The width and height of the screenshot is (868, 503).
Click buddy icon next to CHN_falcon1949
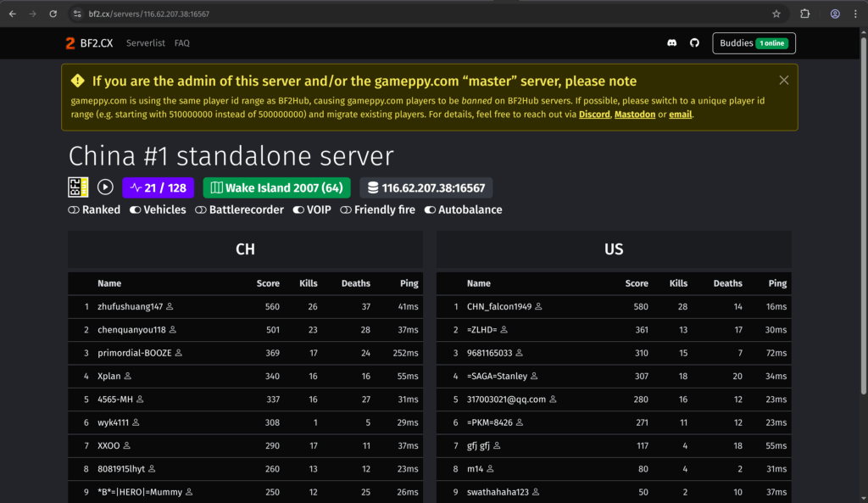pos(538,306)
